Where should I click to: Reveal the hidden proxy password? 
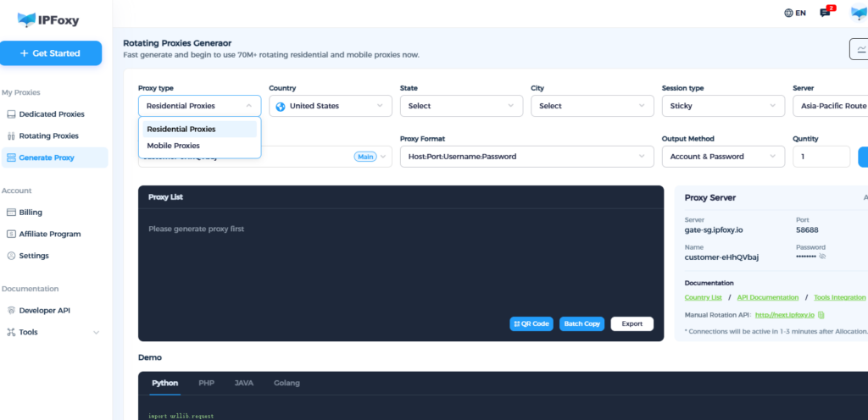click(x=822, y=256)
